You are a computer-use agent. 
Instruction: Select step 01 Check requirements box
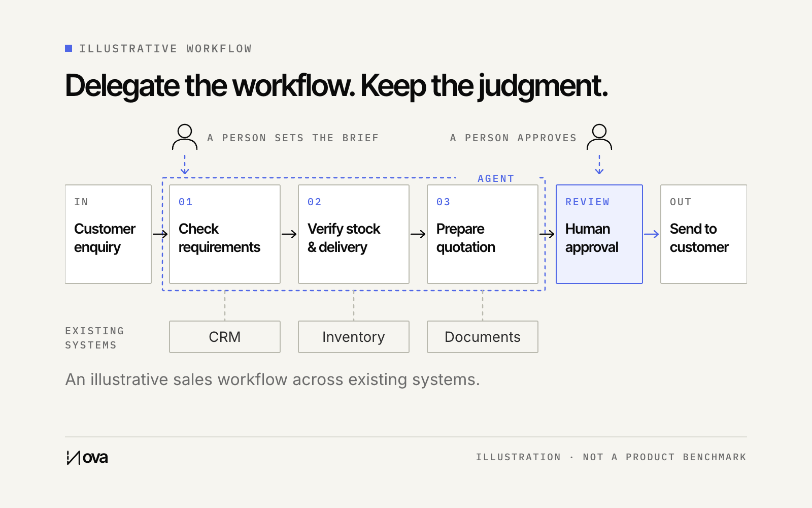coord(225,234)
